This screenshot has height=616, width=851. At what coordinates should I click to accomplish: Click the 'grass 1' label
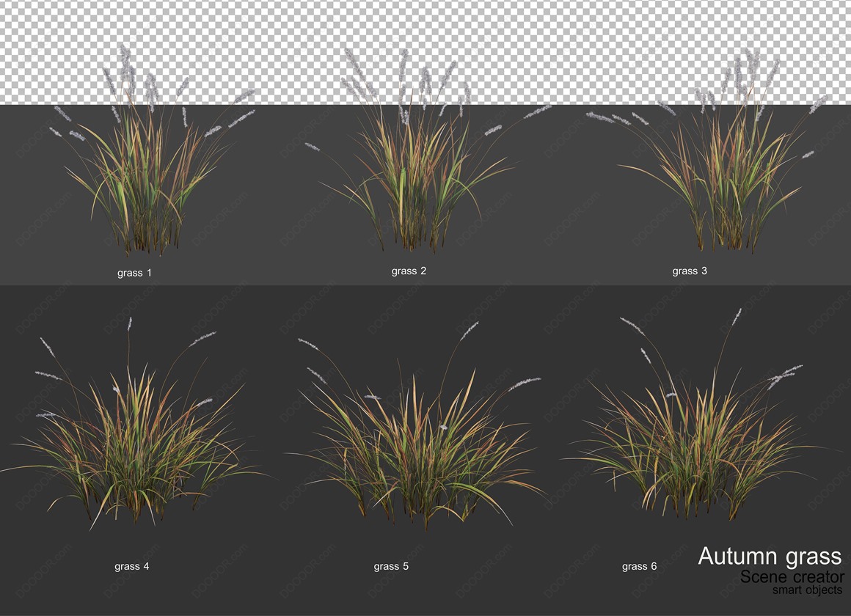coord(134,273)
